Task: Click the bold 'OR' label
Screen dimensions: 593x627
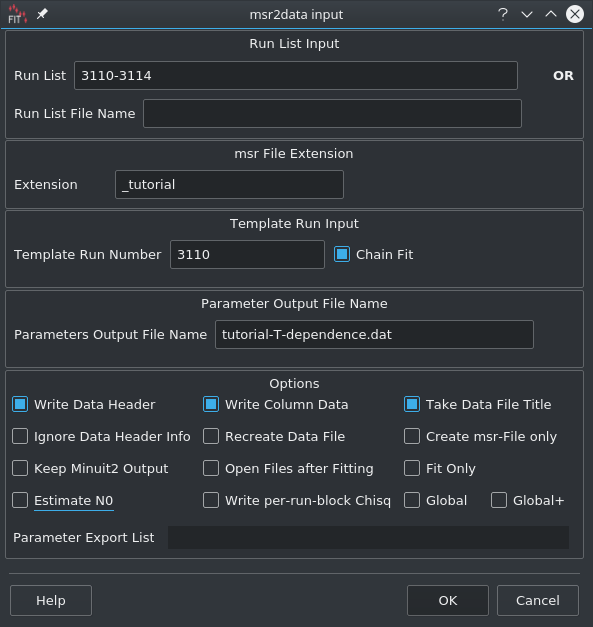Action: click(563, 76)
